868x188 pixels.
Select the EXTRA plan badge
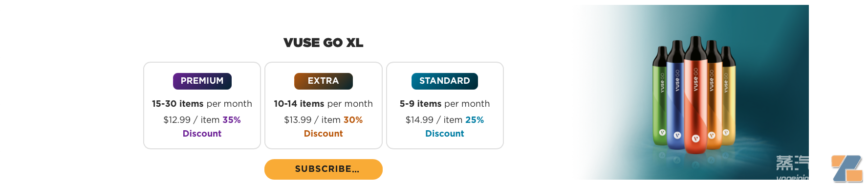click(x=324, y=81)
